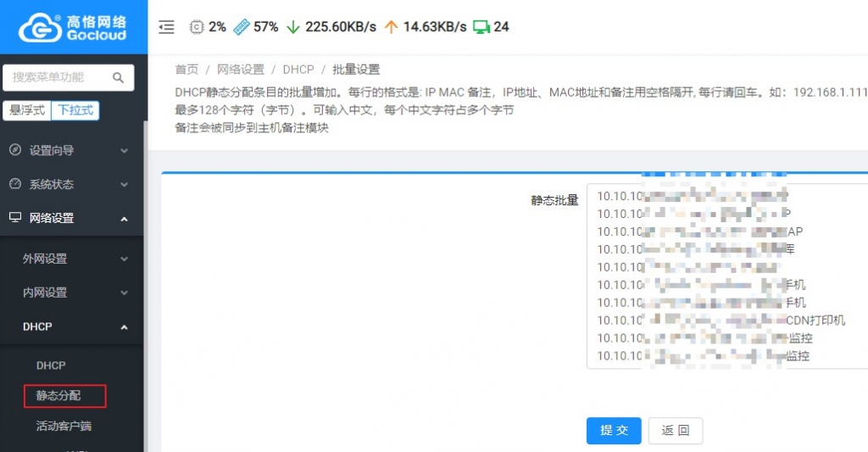Expand the 外网设置 submenu
The height and width of the screenshot is (452, 868).
click(75, 259)
